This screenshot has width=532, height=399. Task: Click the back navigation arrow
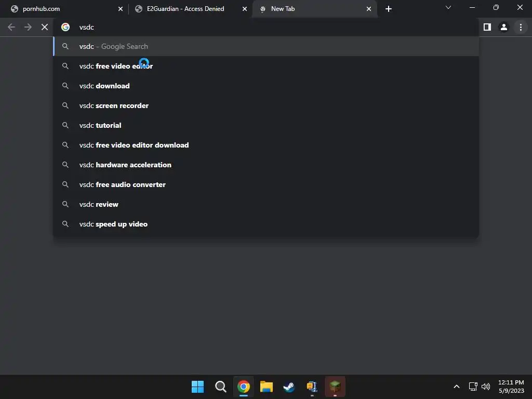11,27
